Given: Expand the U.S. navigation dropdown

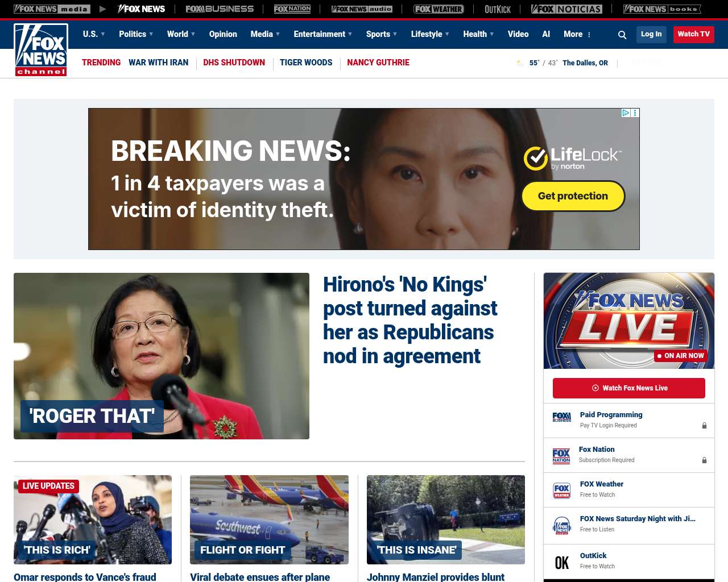Looking at the screenshot, I should [94, 34].
